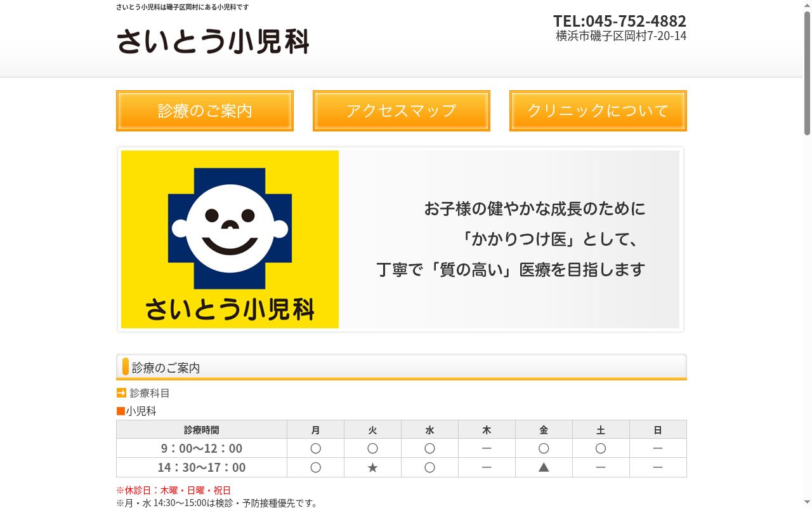
Task: Click the 金 column header
Action: 544,430
